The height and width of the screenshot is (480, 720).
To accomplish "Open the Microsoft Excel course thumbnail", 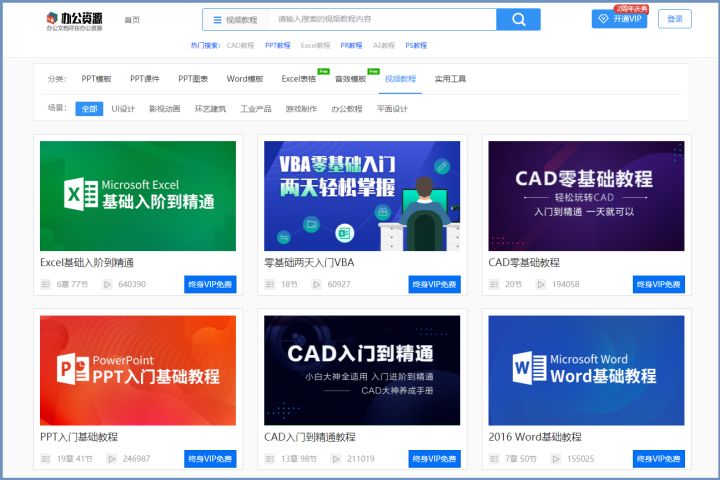I will (x=138, y=196).
